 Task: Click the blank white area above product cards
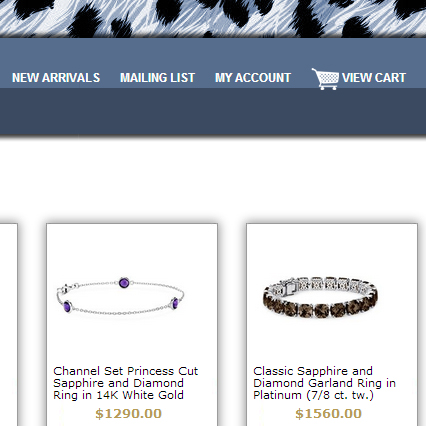coord(213,180)
